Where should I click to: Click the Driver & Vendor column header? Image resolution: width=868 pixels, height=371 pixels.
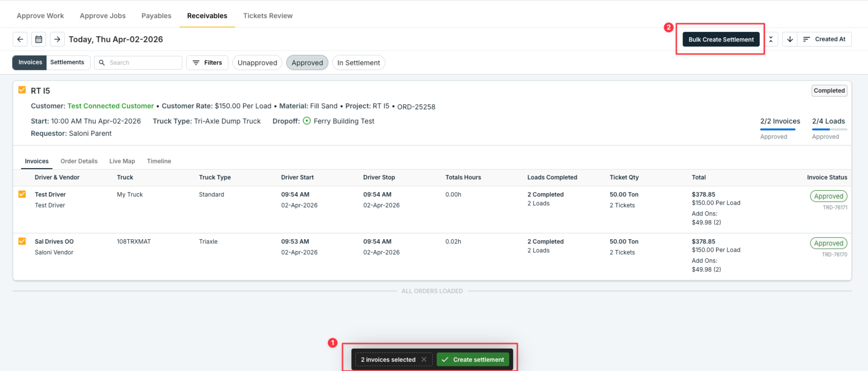57,177
